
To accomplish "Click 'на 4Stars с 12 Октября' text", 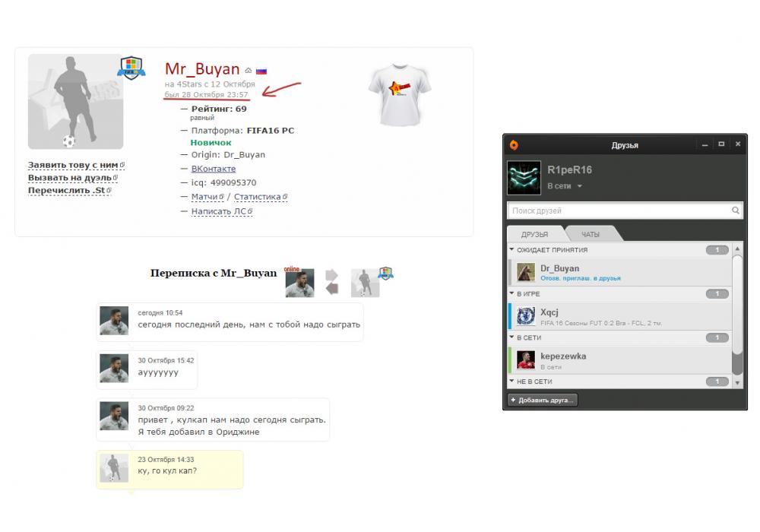I will coord(210,84).
